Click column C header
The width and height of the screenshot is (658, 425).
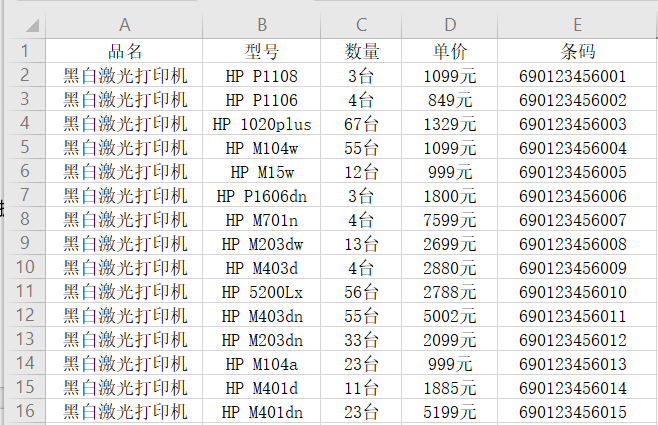point(361,25)
